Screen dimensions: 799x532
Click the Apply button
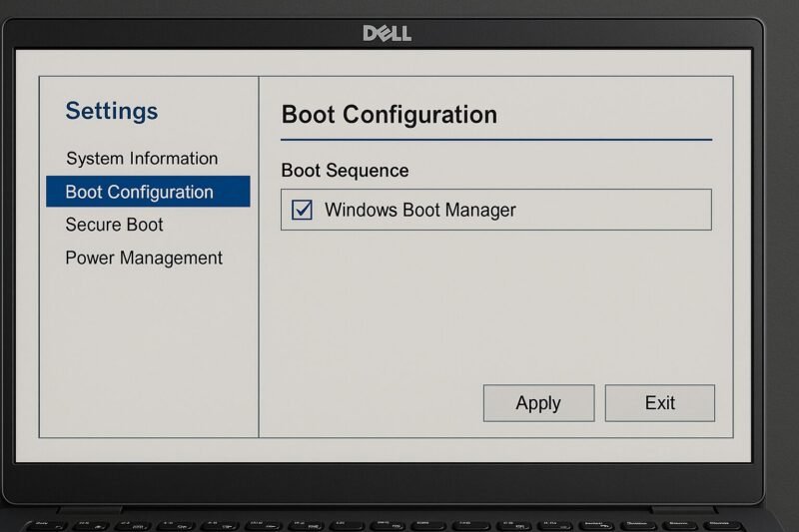click(538, 402)
